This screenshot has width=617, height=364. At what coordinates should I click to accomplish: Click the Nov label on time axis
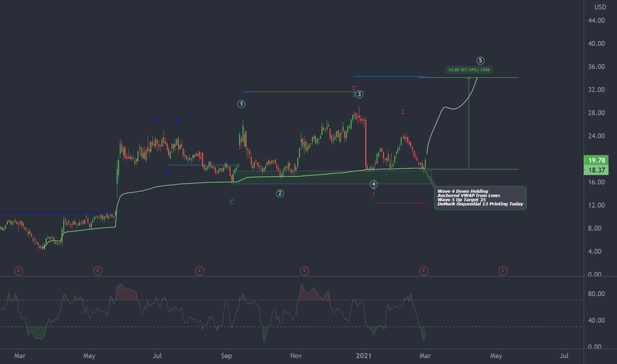click(296, 356)
